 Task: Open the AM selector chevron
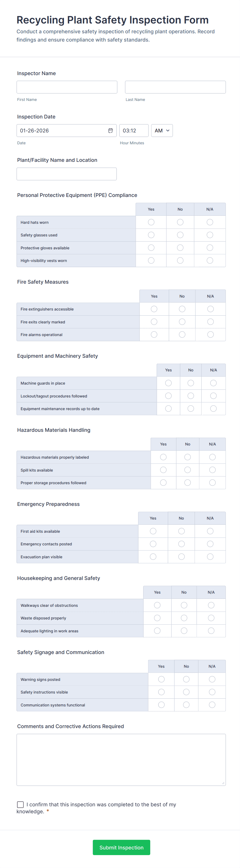click(x=167, y=130)
